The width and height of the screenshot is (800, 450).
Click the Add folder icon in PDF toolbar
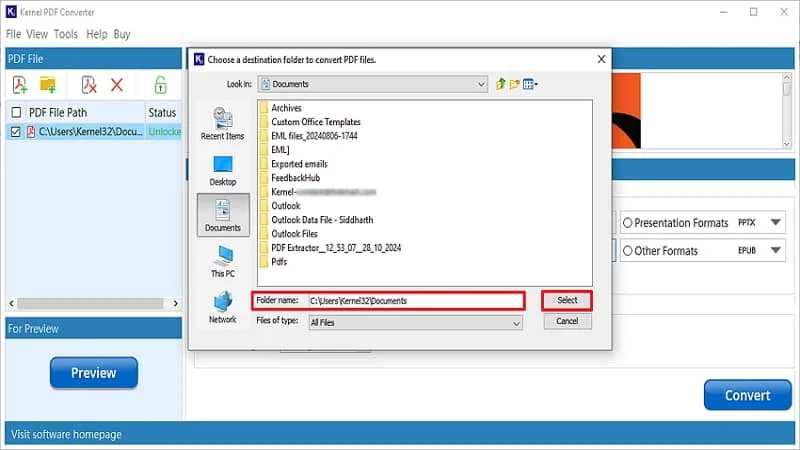pos(48,85)
